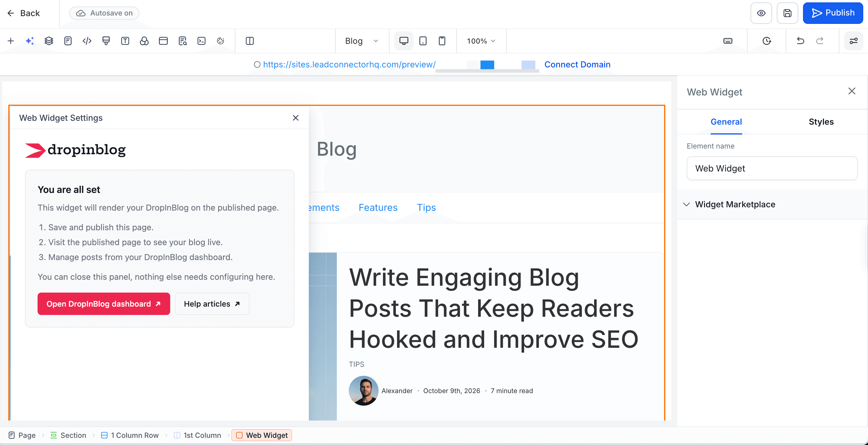Switch to the Styles tab
Image resolution: width=868 pixels, height=445 pixels.
(x=821, y=122)
